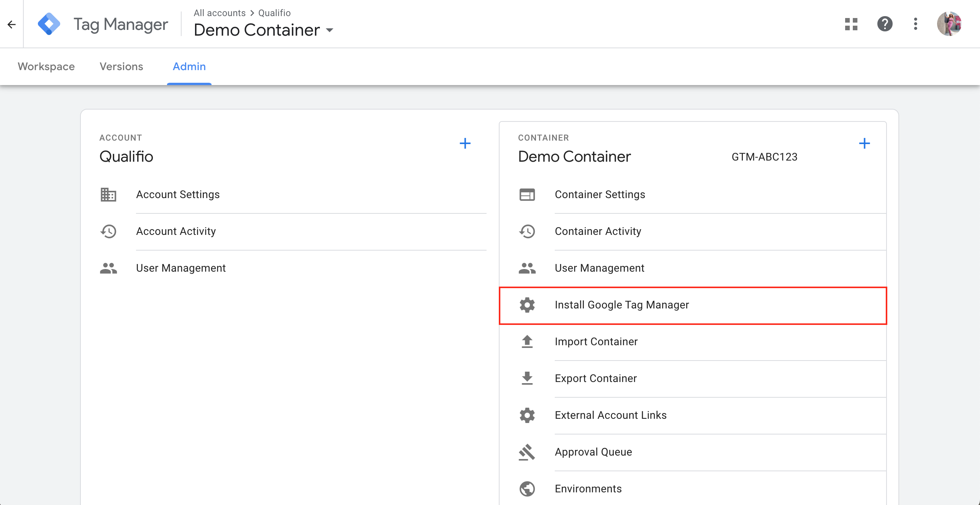The height and width of the screenshot is (505, 980).
Task: Open the three-dot more options menu
Action: coord(915,24)
